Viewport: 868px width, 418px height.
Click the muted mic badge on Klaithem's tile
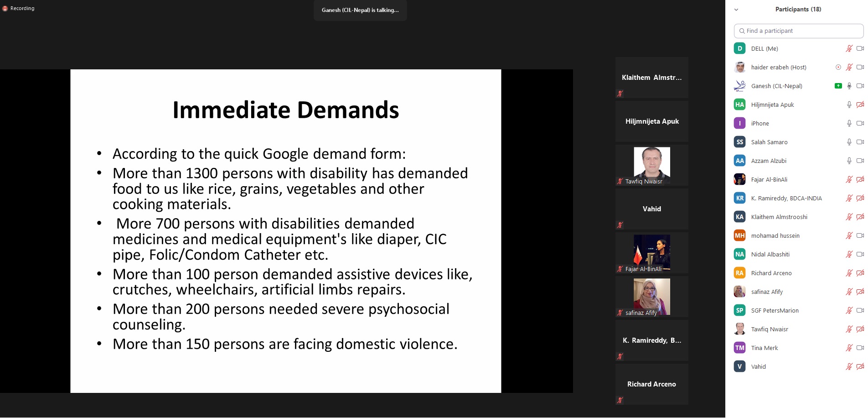point(620,94)
